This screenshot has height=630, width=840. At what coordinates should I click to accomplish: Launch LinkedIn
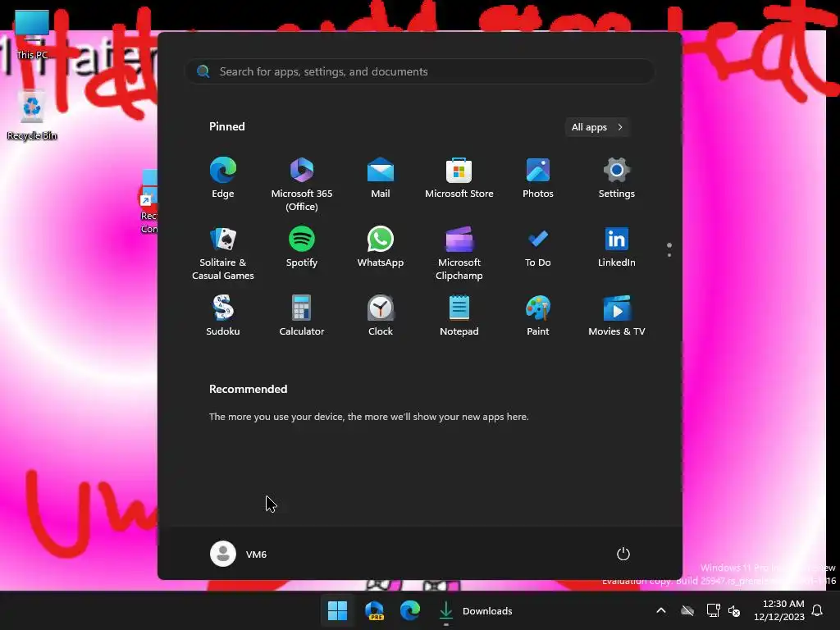[x=617, y=248]
